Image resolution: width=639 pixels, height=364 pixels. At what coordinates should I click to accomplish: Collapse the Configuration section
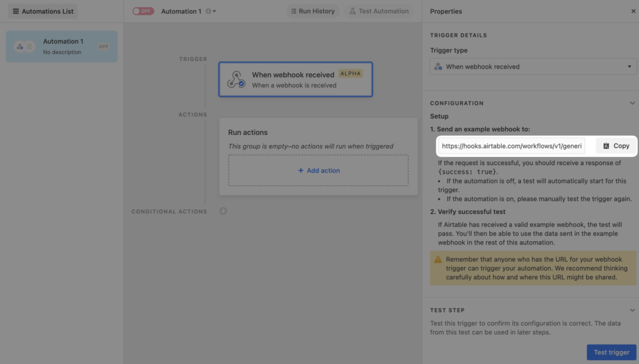tap(632, 103)
